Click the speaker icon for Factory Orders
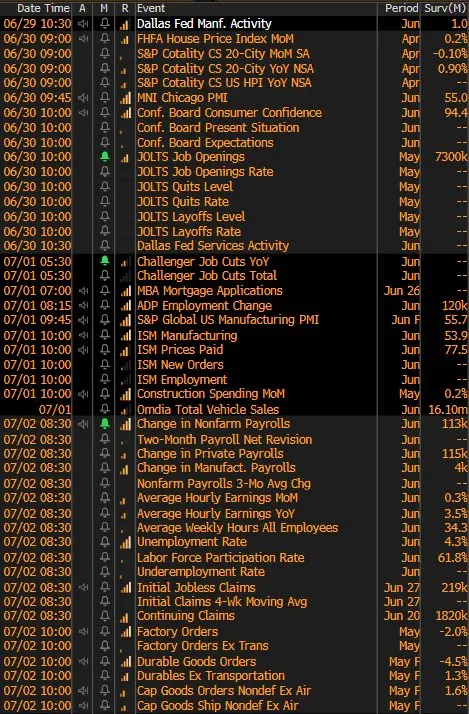469x714 pixels. tap(83, 632)
